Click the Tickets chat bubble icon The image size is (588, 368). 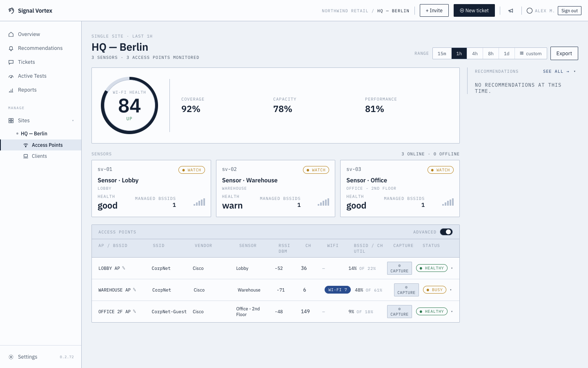coord(11,62)
